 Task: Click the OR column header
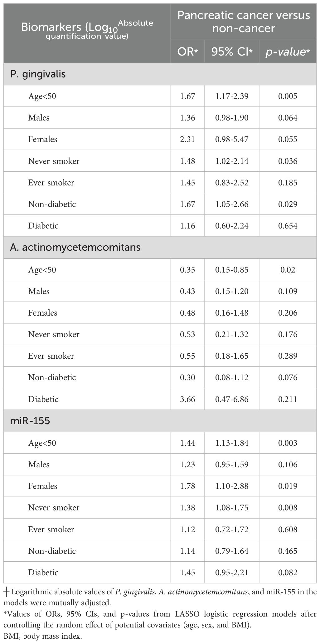[x=187, y=52]
